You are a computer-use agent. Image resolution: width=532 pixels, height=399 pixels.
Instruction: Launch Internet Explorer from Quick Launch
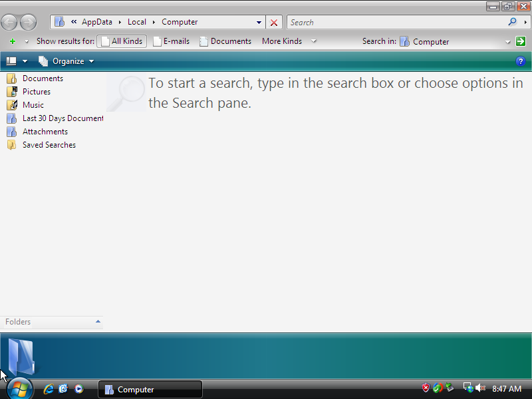[x=49, y=389]
